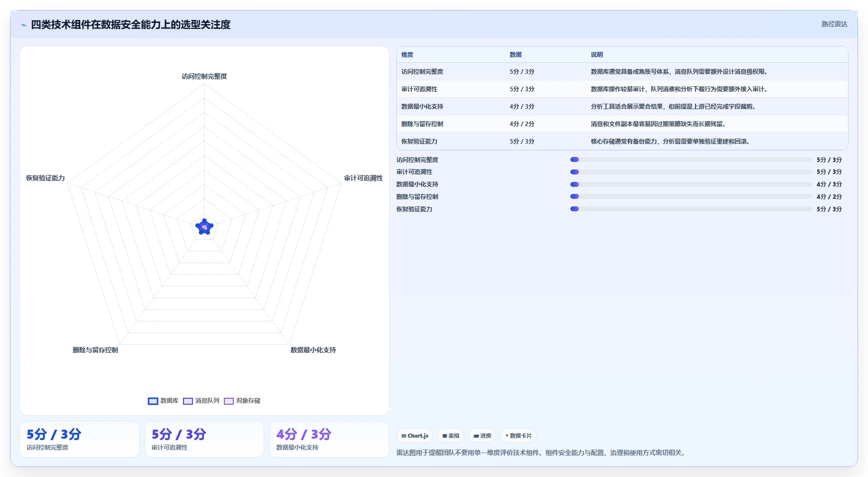Click the 数据最小化支持 axis label on radar
The width and height of the screenshot is (868, 477).
tap(313, 350)
